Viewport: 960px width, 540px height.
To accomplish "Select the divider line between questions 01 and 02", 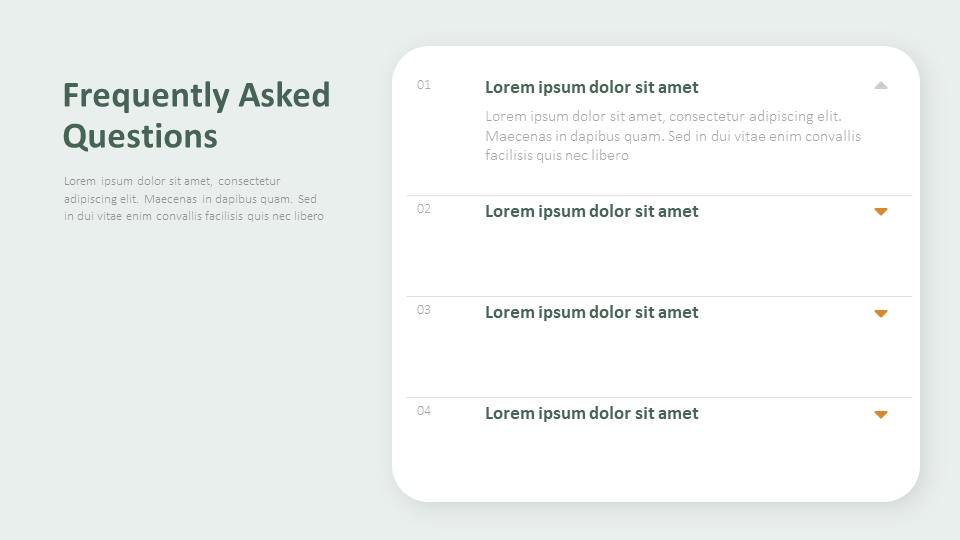I will click(659, 195).
